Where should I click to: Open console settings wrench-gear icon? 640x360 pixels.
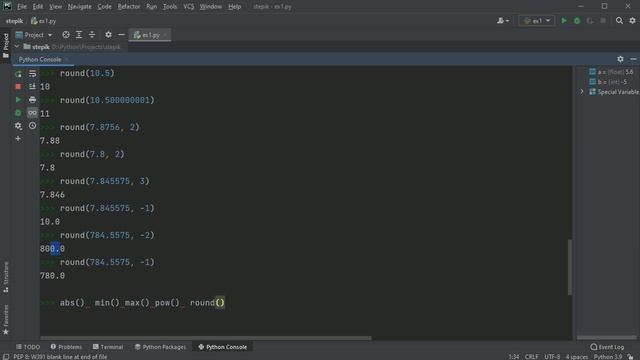click(18, 126)
